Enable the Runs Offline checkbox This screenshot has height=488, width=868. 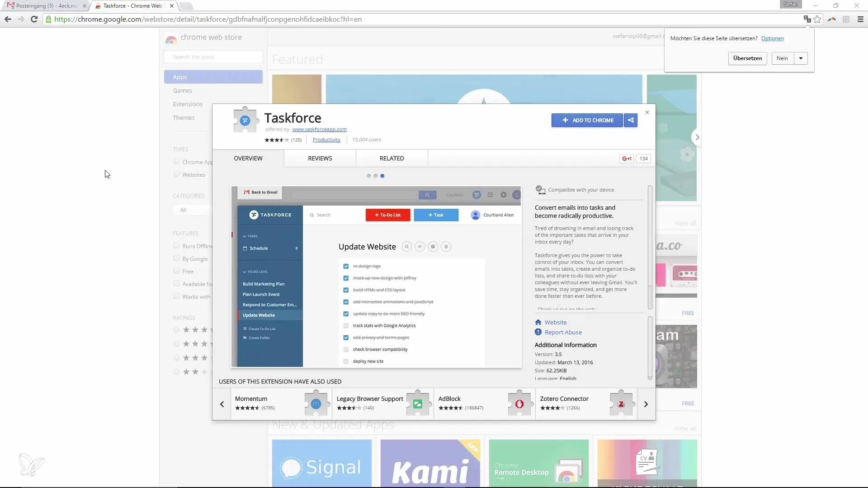coord(177,245)
